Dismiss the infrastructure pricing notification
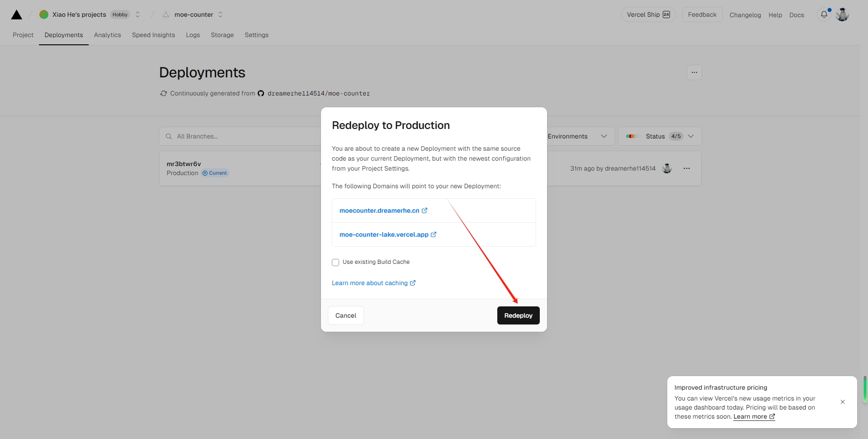868x439 pixels. [x=842, y=402]
